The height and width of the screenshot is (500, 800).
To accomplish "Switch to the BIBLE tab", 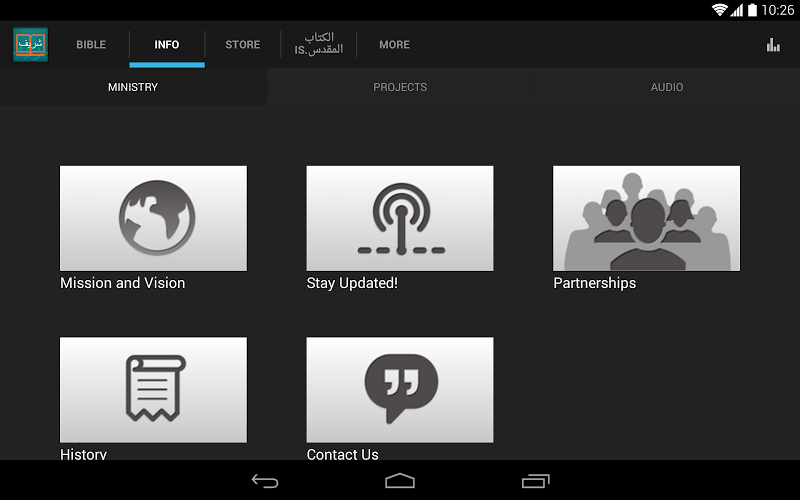I will tap(91, 45).
